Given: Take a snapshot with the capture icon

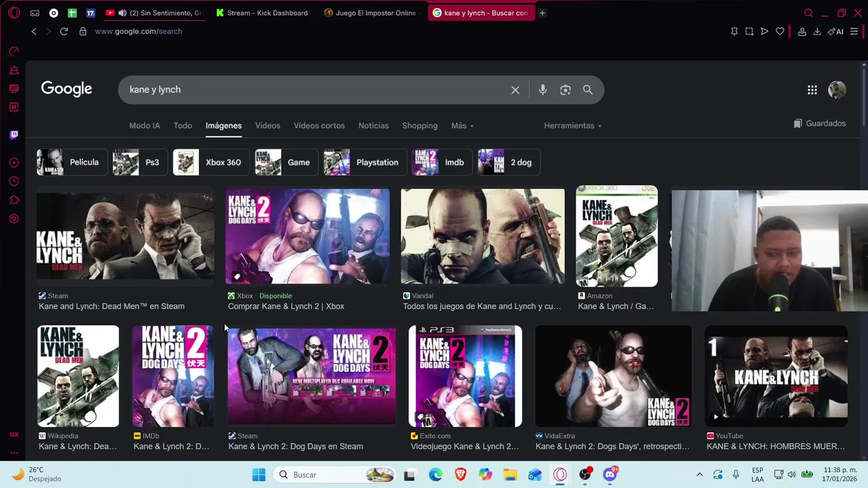Looking at the screenshot, I should coord(749,31).
